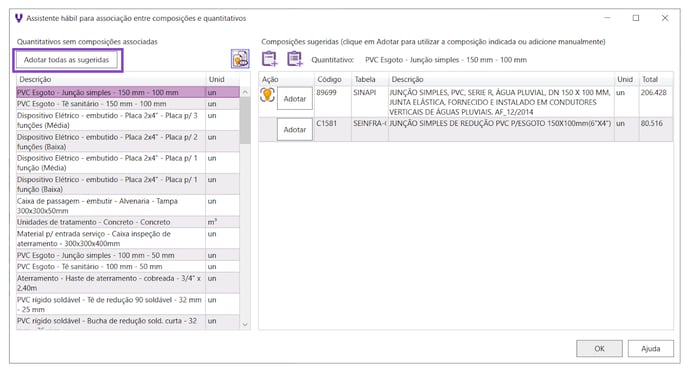
Task: Select PVC rígido soldável - Bucha de redução row
Action: click(128, 323)
